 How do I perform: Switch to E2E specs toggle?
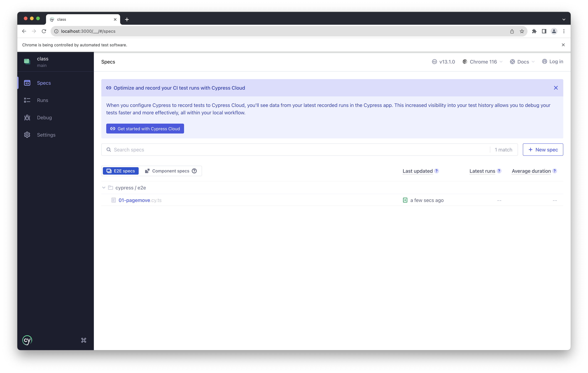click(x=121, y=171)
